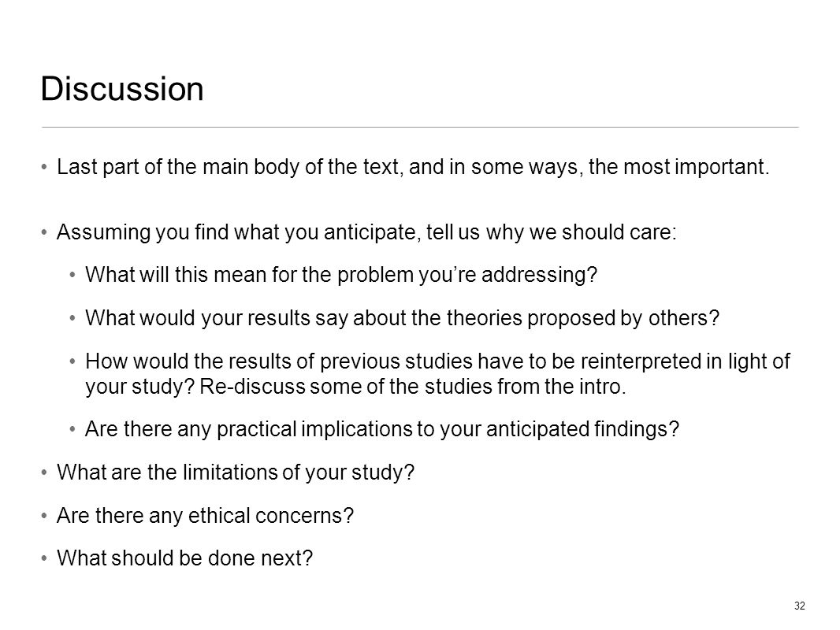Click the horizontal rule under the title
Viewport: 840px width, 630px height.
(420, 128)
